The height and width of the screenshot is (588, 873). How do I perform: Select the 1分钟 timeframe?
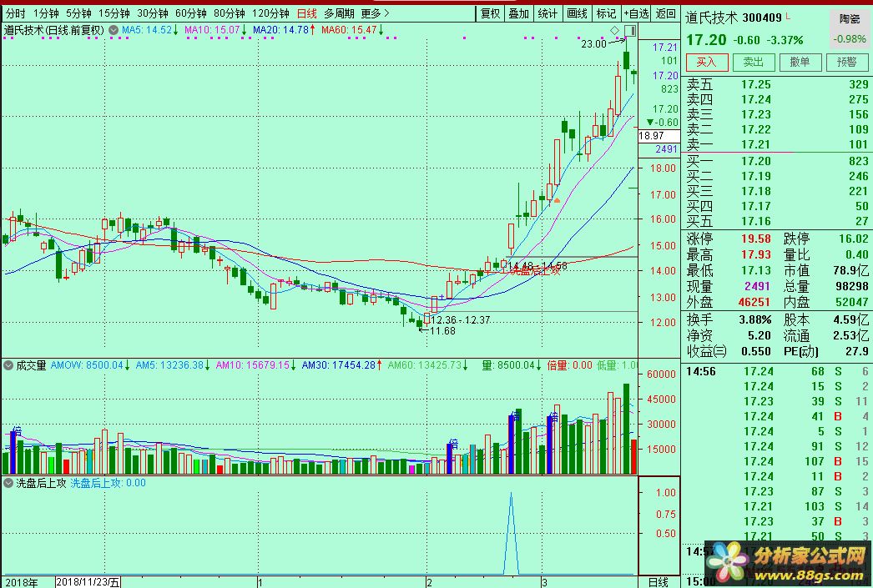(46, 13)
